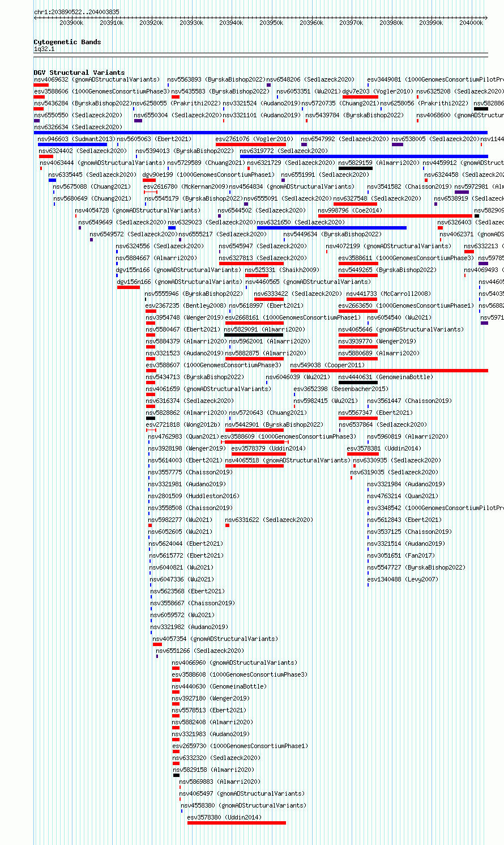Select nsv4057354 gnomAD variant label
This screenshot has width=504, height=845.
215,639
